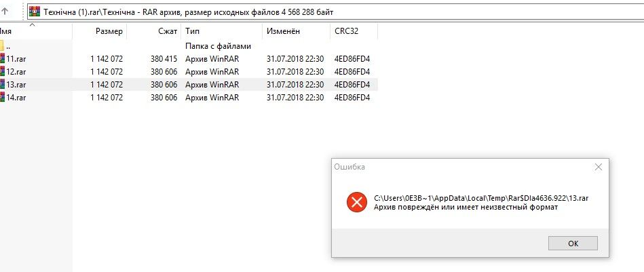The height and width of the screenshot is (272, 644).
Task: Click the parent folder ".." icon
Action: coord(2,45)
